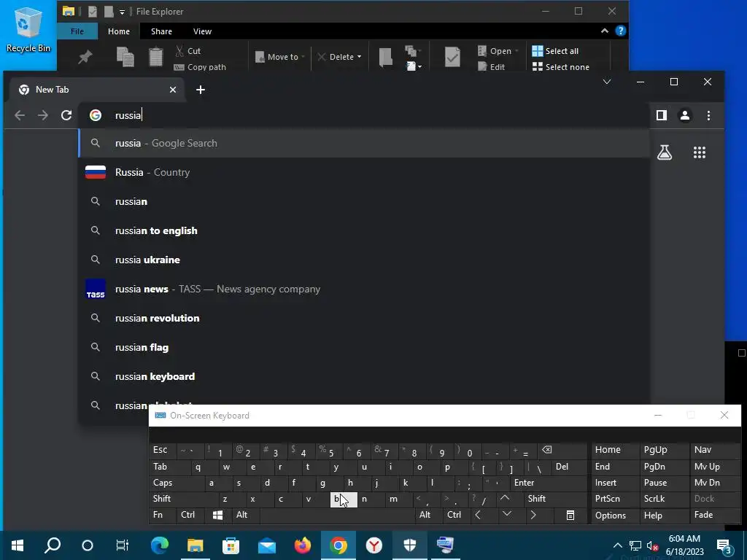The width and height of the screenshot is (747, 560).
Task: Open Chrome Labs flask icon
Action: tap(665, 152)
